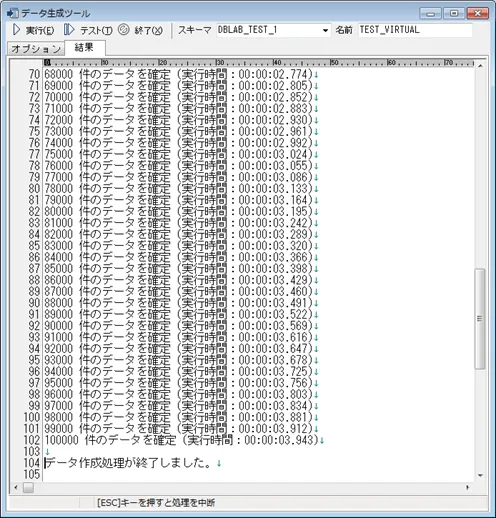Click line 72 text '70000 件のデータを確定'
The height and width of the screenshot is (518, 496).
point(108,97)
